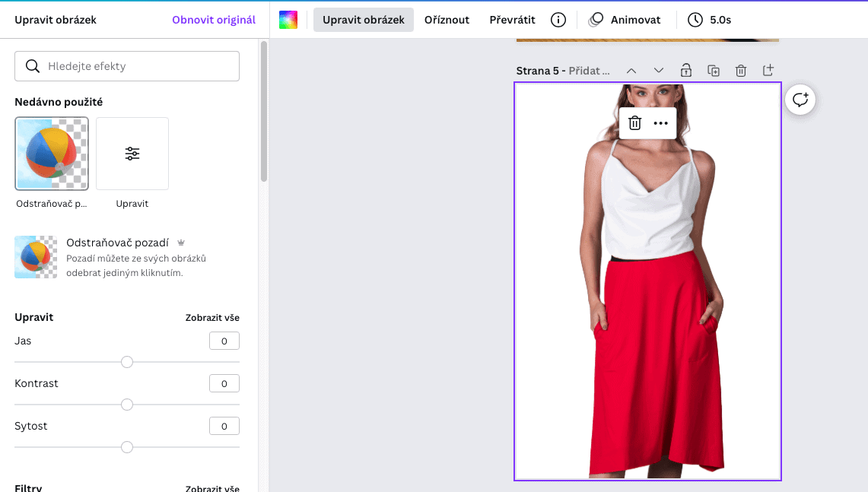This screenshot has width=868, height=492.
Task: Open the Přidat page title dropdown
Action: (589, 70)
